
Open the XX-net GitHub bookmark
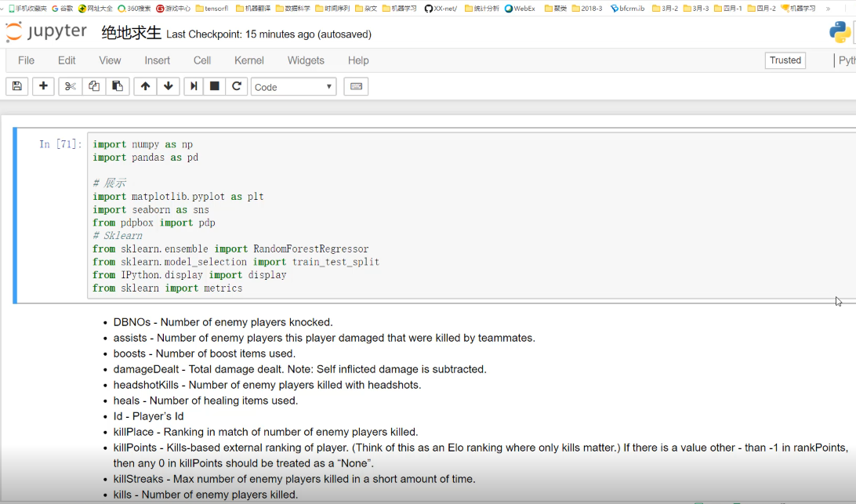pyautogui.click(x=442, y=9)
